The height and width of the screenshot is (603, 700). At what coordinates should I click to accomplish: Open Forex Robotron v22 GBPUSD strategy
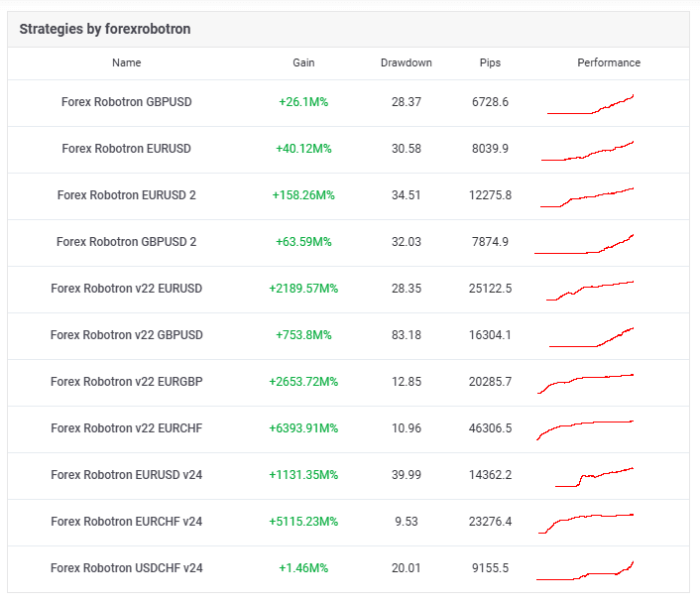pyautogui.click(x=126, y=335)
